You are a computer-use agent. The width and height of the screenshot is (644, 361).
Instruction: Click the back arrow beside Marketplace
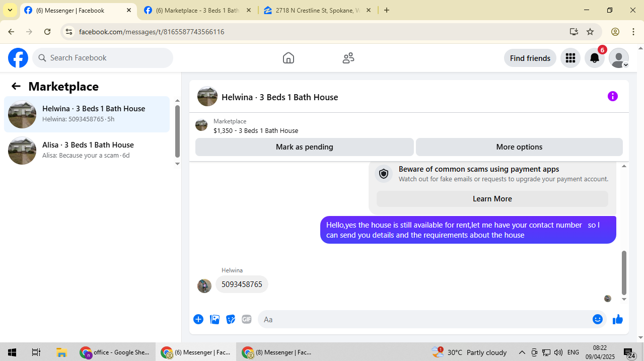pos(16,86)
